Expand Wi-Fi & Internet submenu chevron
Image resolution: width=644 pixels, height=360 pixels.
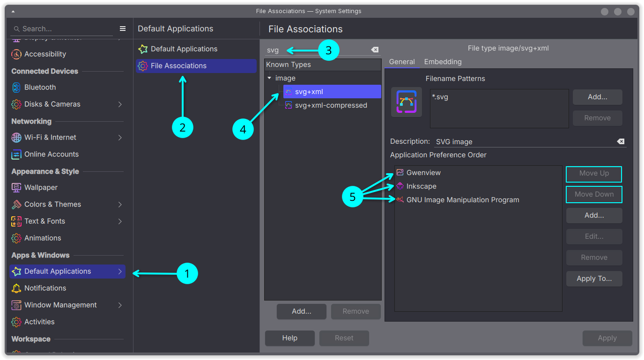pos(120,138)
